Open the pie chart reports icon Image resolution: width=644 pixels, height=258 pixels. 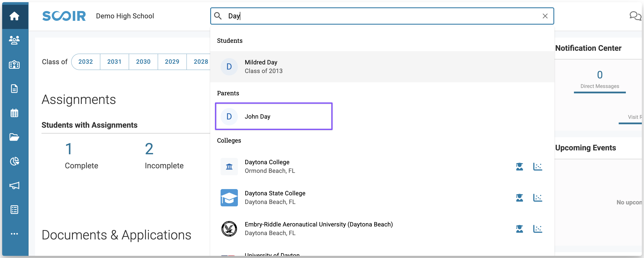point(14,161)
